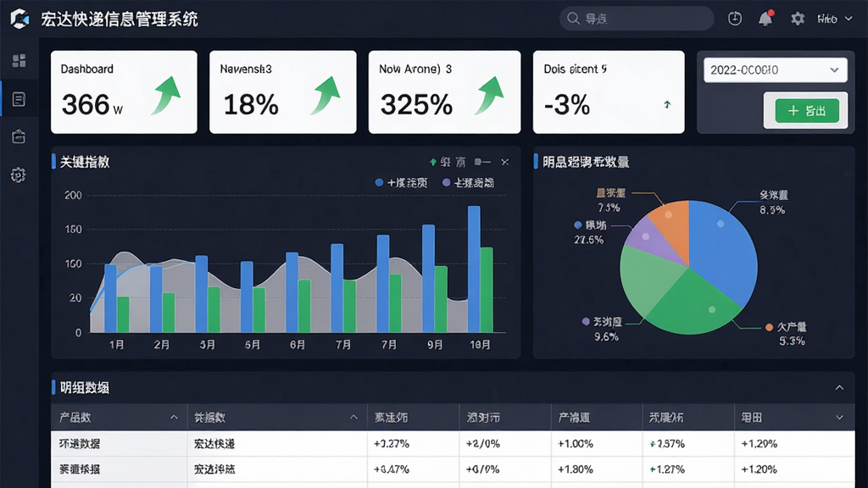Open the card showing 18%

[283, 91]
